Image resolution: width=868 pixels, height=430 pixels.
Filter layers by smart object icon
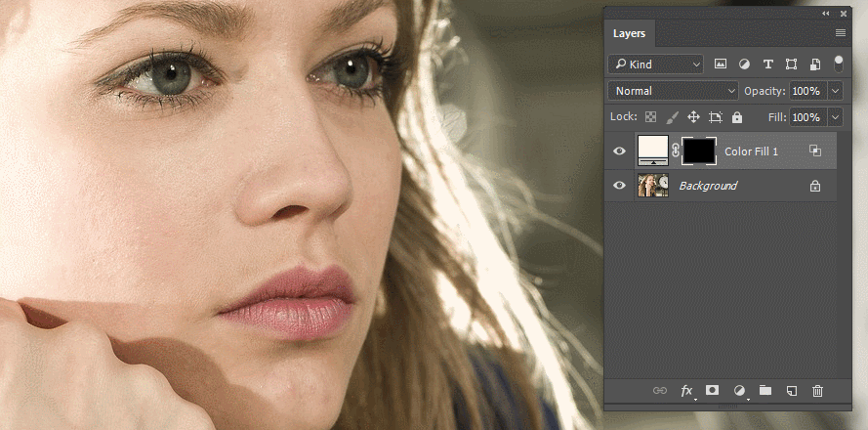(x=815, y=64)
